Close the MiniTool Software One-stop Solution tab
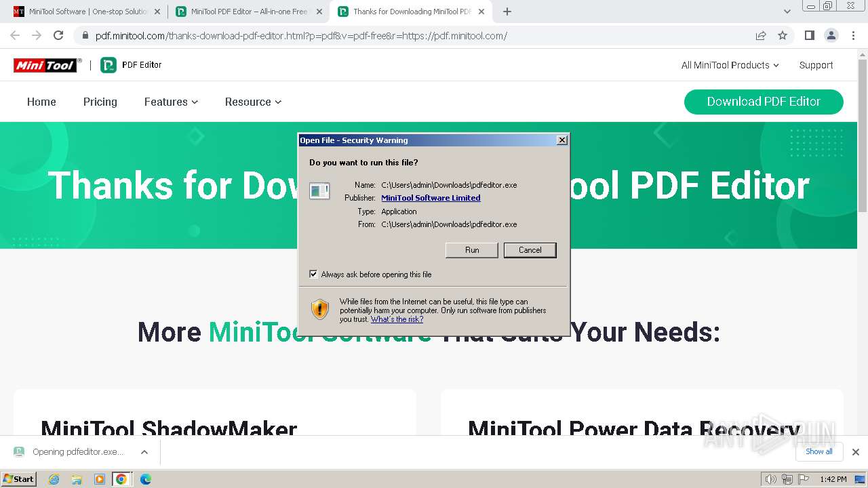 [157, 12]
